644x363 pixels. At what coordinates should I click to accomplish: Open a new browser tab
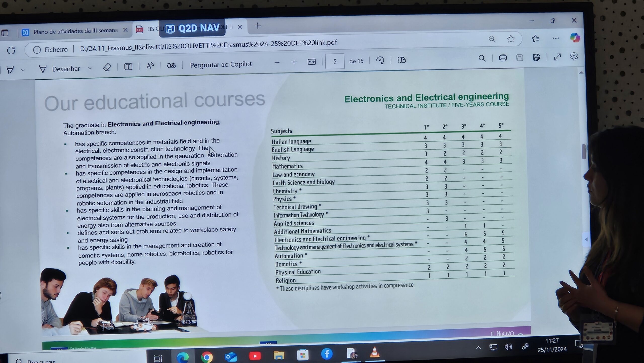coord(258,26)
